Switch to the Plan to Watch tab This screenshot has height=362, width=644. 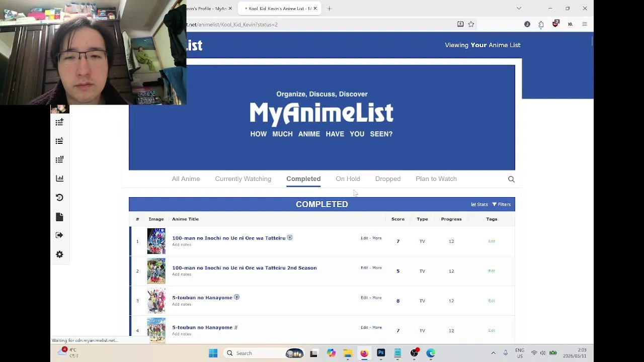436,179
